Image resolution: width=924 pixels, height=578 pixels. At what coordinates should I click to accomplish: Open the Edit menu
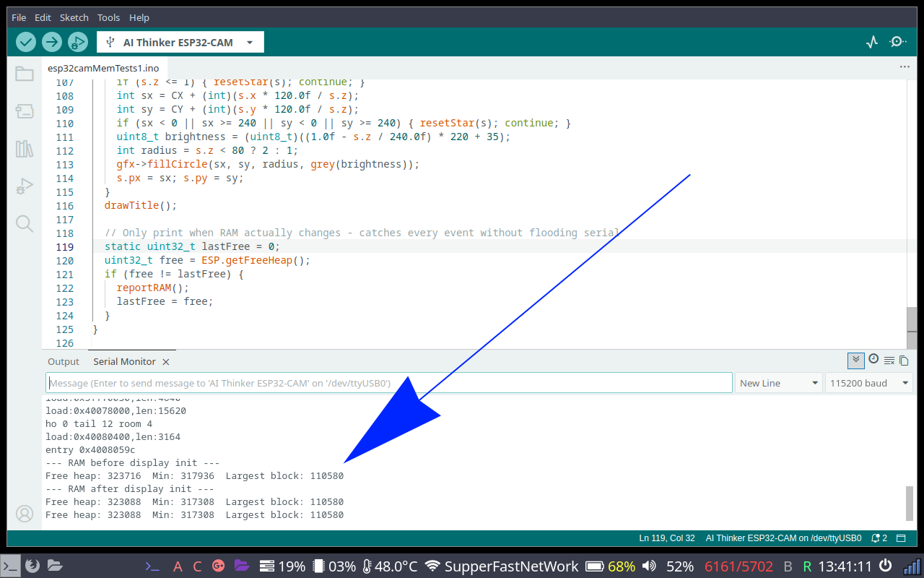coord(43,17)
